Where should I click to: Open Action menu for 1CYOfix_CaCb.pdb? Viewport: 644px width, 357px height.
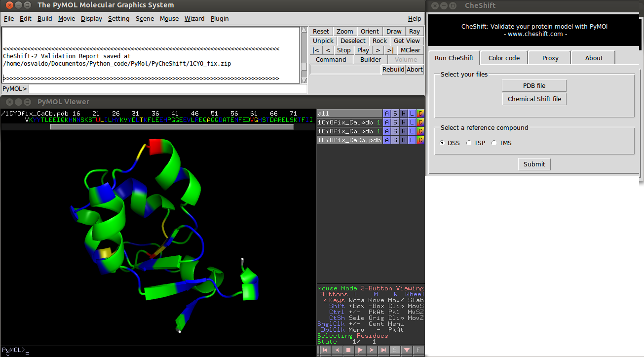tap(387, 140)
